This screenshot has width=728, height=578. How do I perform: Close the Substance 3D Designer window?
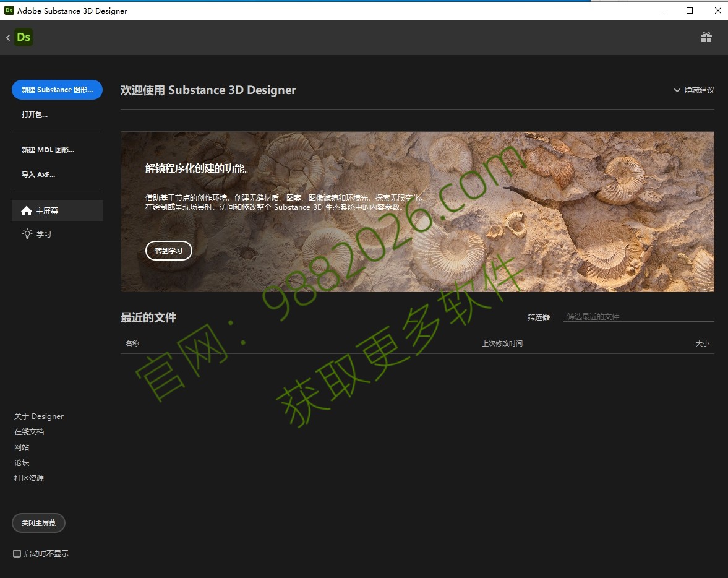coord(717,11)
